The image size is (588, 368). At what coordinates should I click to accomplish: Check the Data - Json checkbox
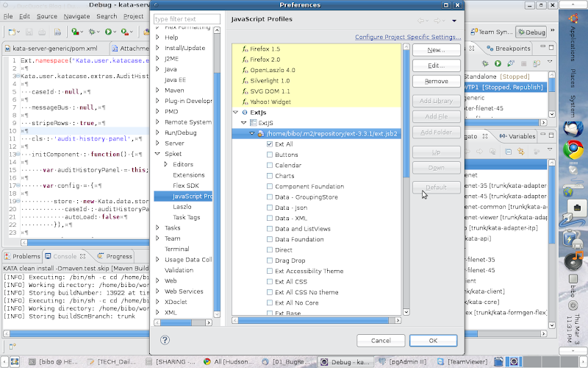point(270,208)
